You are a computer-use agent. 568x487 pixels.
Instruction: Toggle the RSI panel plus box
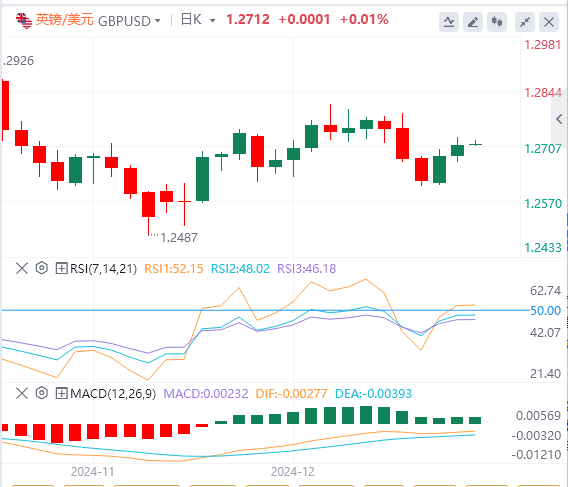(x=61, y=269)
